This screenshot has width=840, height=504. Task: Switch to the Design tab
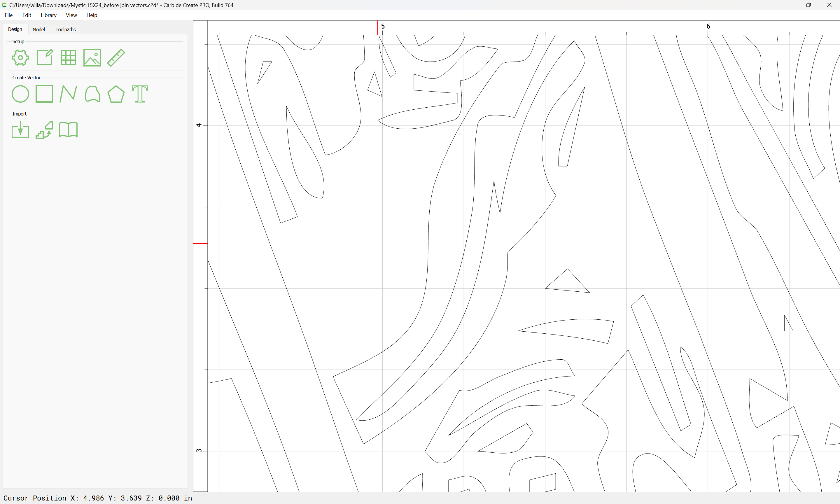tap(15, 29)
